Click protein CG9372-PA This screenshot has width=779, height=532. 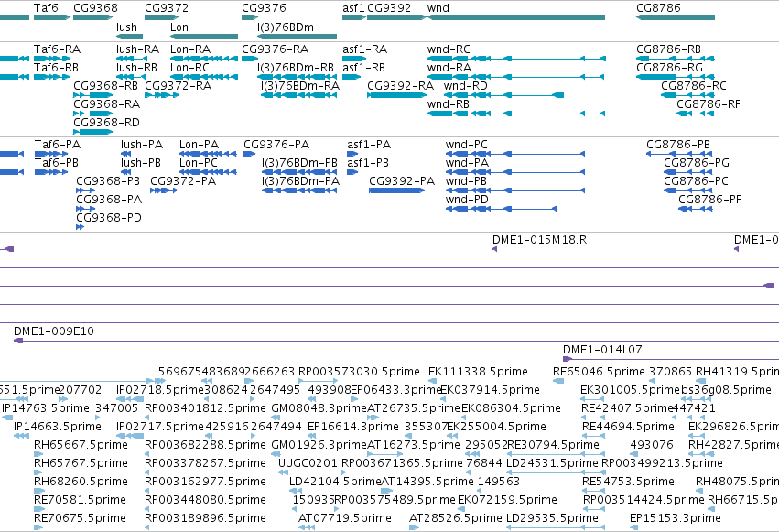coord(183,181)
